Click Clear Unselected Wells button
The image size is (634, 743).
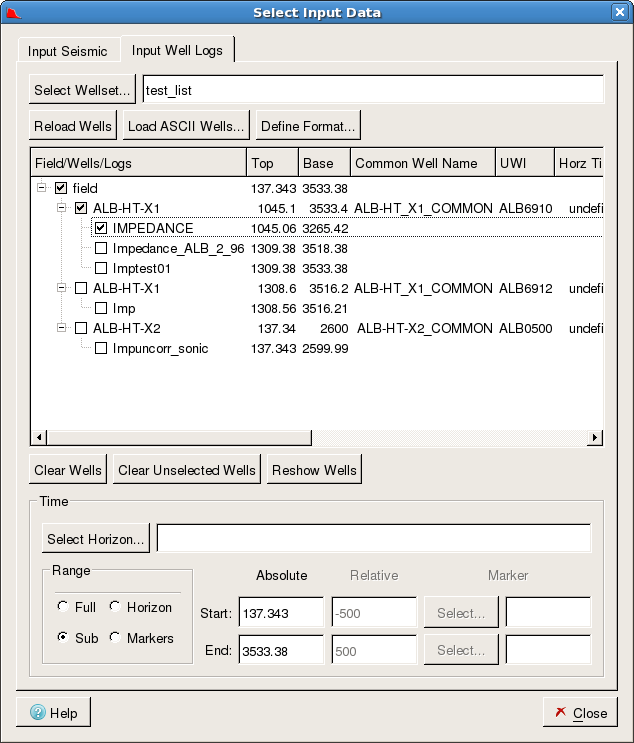coord(187,470)
